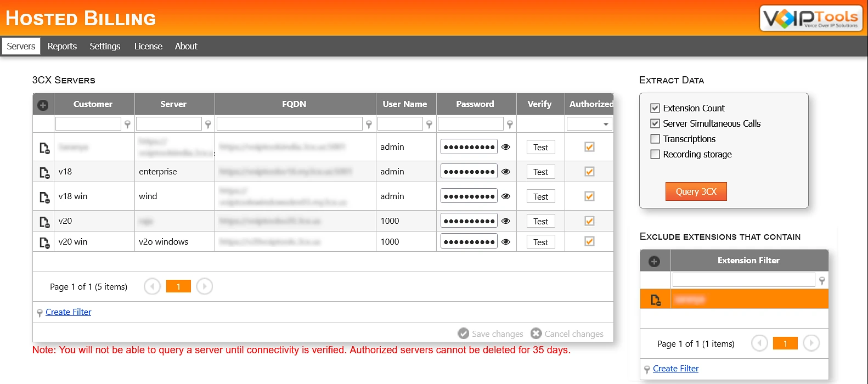
Task: Click Create Filter link under extension filter
Action: click(675, 369)
